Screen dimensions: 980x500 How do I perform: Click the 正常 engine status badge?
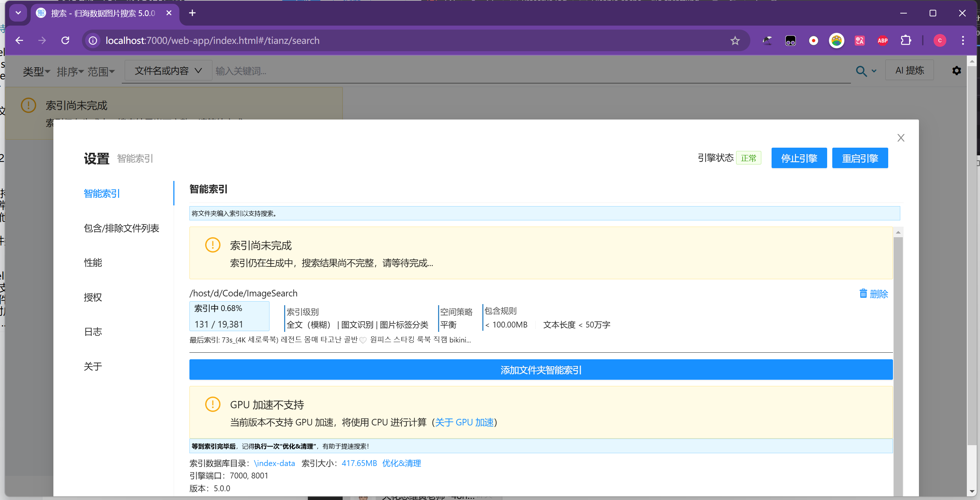click(748, 158)
